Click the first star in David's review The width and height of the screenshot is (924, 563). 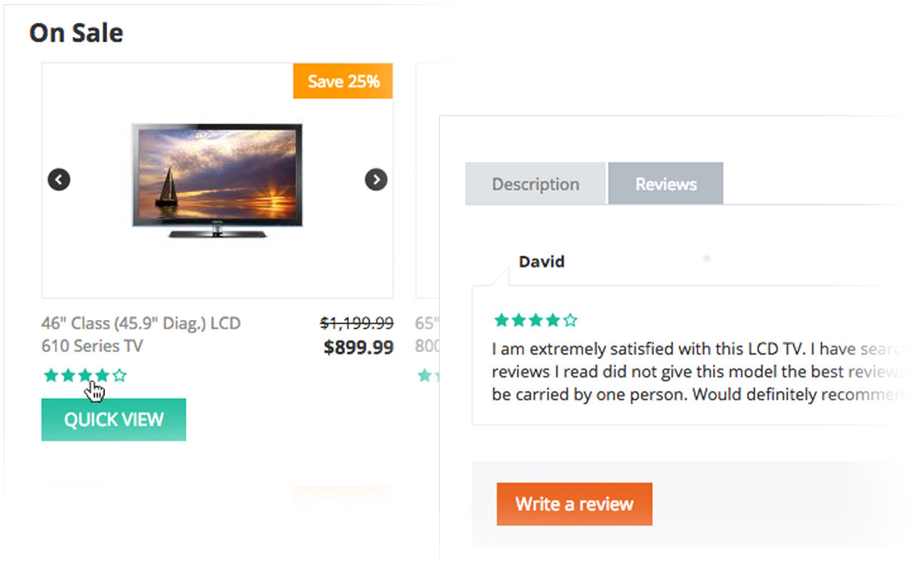pos(501,320)
